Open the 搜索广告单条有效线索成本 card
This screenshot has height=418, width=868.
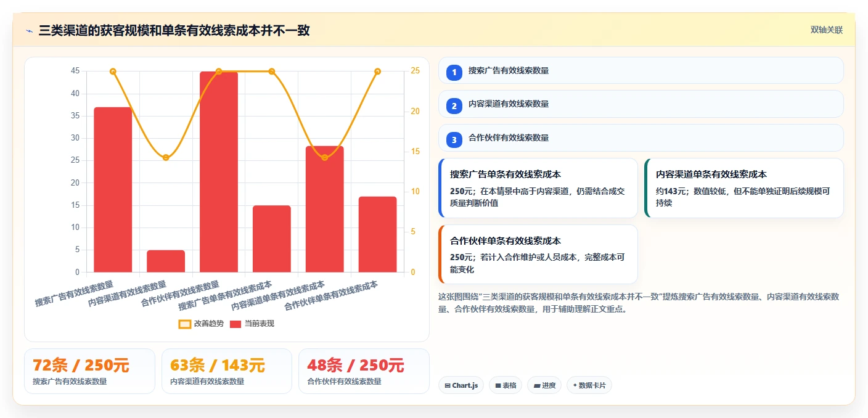[x=538, y=188]
